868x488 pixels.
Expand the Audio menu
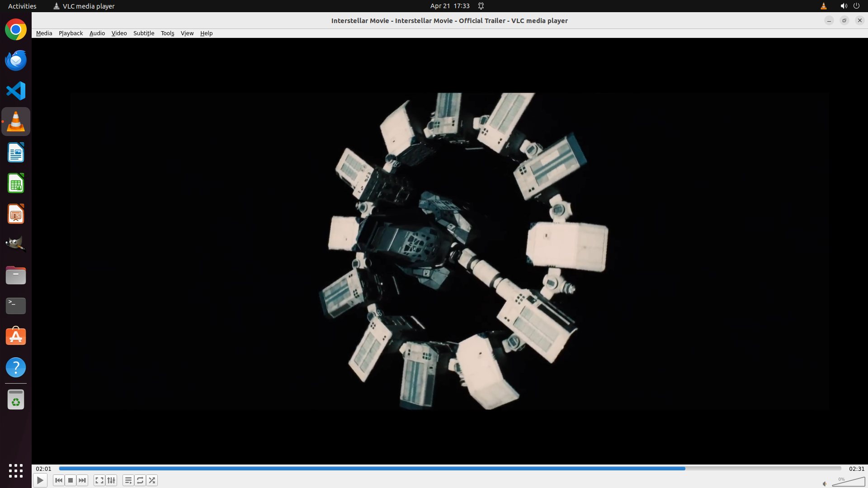tap(97, 33)
